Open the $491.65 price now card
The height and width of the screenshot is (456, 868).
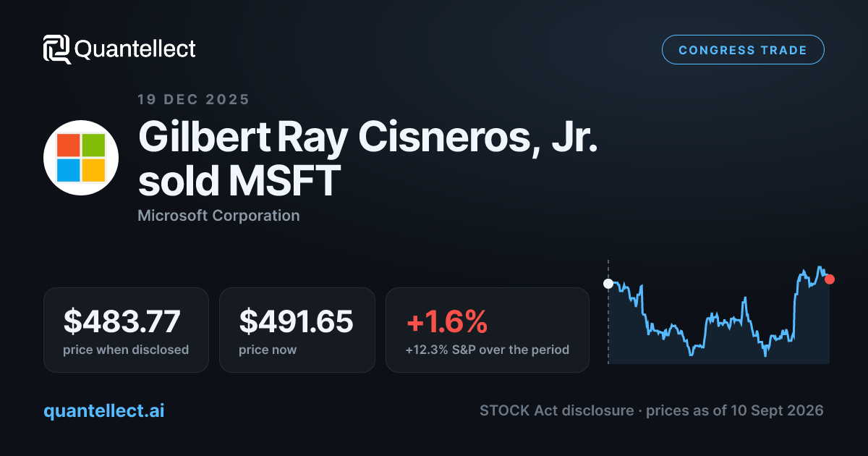[x=297, y=330]
